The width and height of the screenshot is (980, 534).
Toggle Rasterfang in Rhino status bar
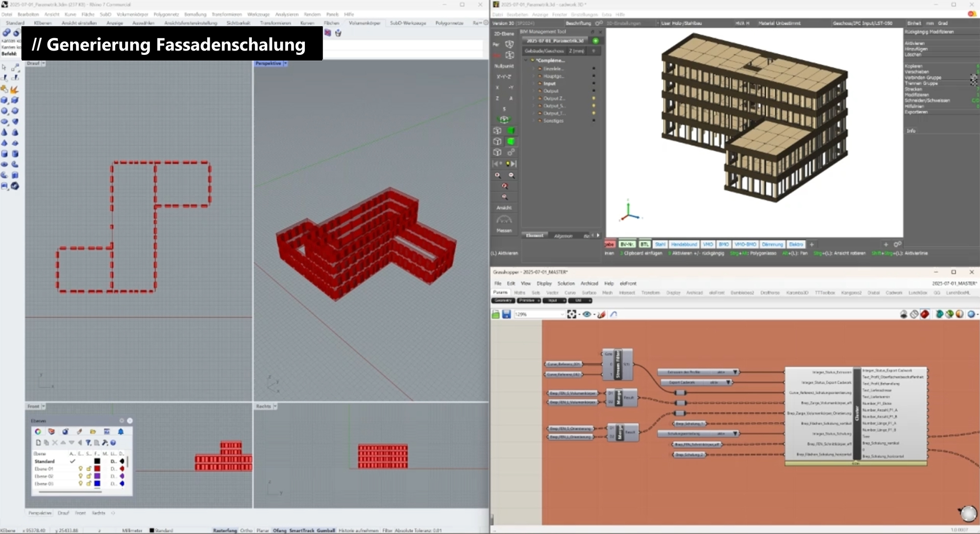tap(225, 531)
